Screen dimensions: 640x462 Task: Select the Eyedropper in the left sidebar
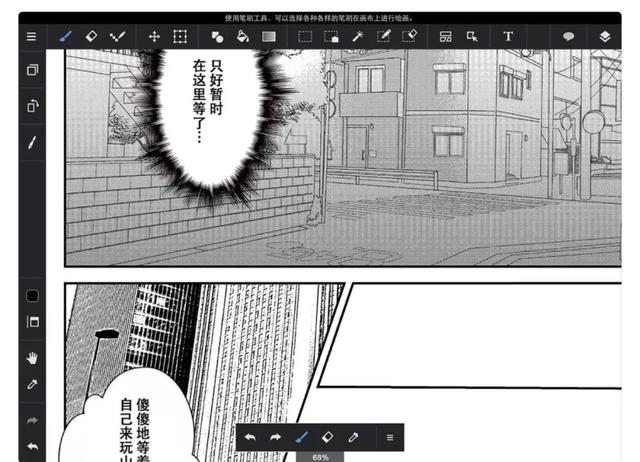coord(32,384)
